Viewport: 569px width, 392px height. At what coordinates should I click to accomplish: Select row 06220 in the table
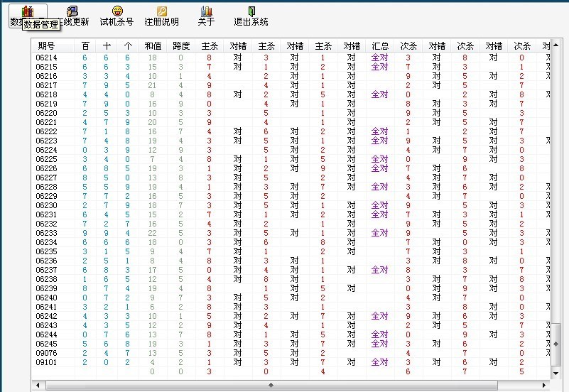291,113
